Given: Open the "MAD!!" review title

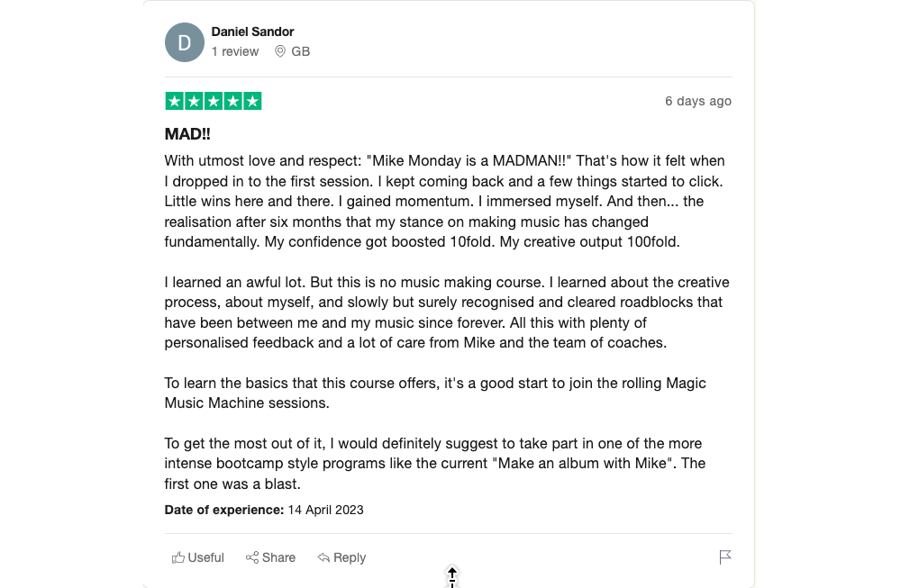Looking at the screenshot, I should [x=187, y=134].
